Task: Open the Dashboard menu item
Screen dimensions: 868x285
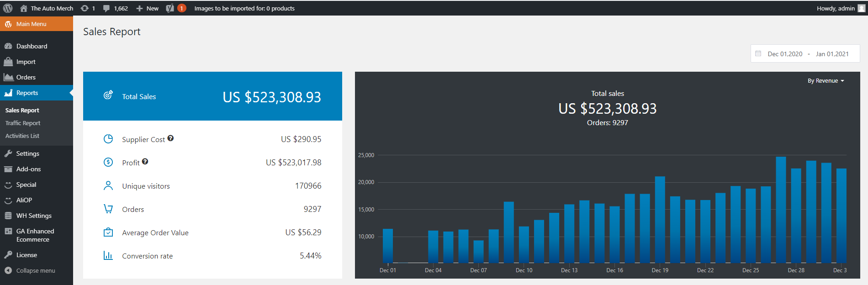Action: click(32, 46)
